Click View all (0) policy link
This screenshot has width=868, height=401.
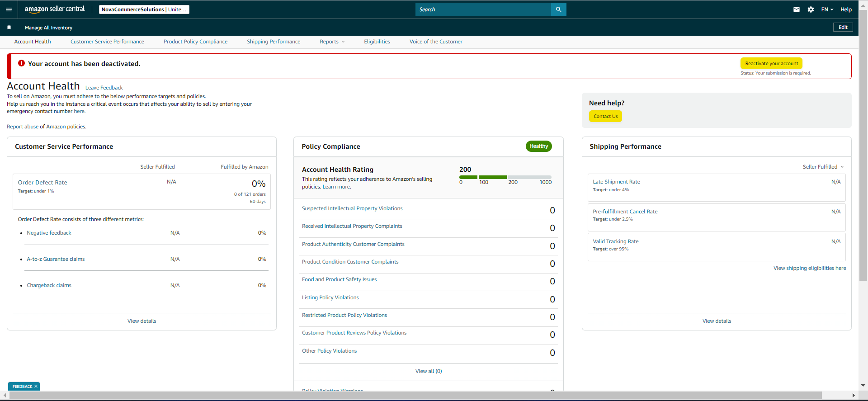(429, 371)
